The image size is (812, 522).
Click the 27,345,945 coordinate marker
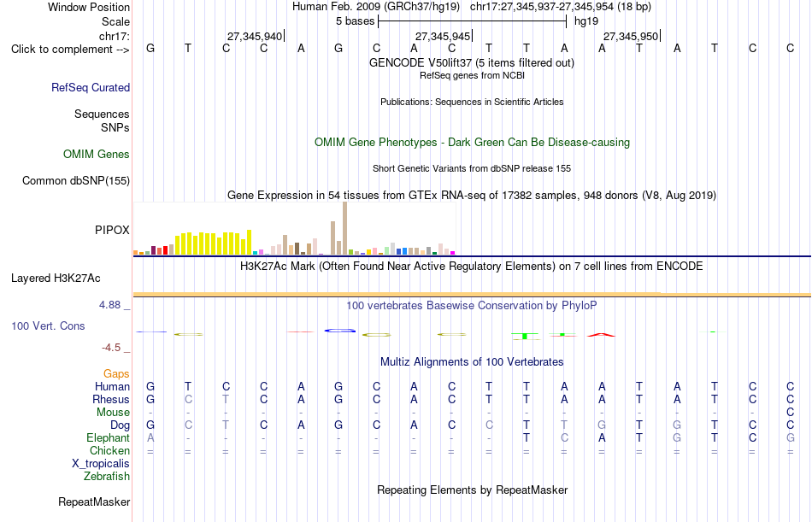tap(443, 36)
